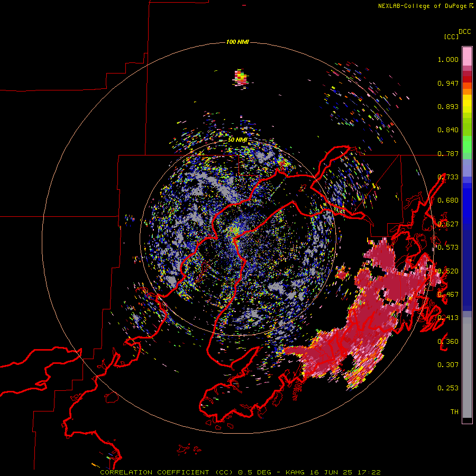Screen dimensions: 476x476
Task: Click the large crimson precipitation area southeast
Action: pyautogui.click(x=369, y=314)
